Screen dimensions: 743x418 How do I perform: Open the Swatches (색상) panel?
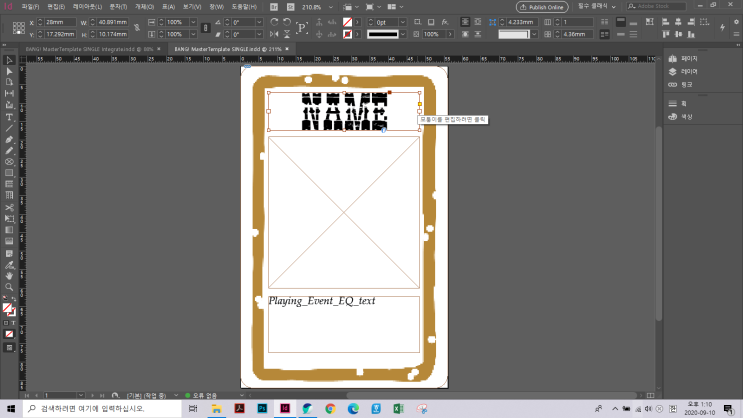[681, 117]
